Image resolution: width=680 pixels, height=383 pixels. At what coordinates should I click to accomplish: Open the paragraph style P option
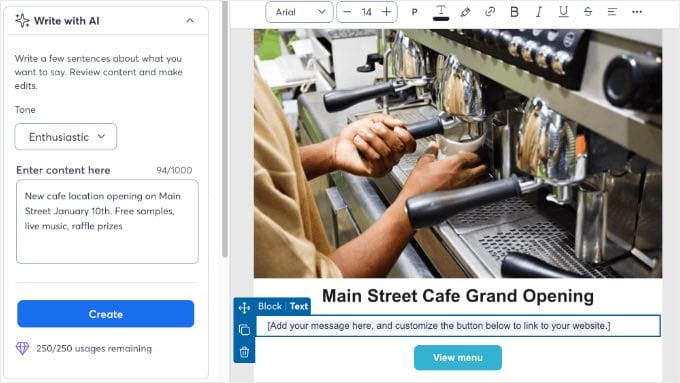pos(415,12)
